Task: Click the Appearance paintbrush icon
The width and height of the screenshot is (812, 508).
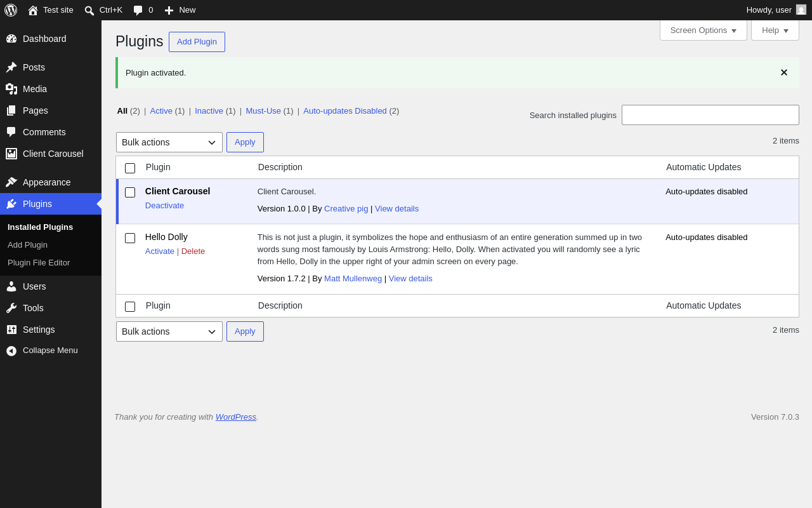Action: tap(11, 182)
